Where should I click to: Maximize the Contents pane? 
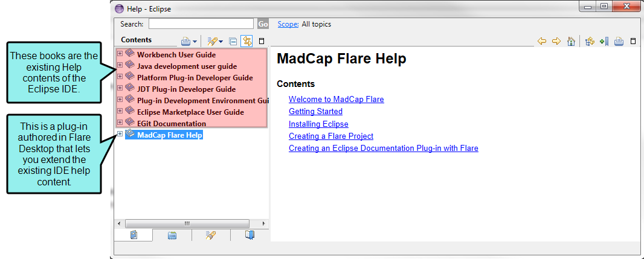pyautogui.click(x=262, y=41)
